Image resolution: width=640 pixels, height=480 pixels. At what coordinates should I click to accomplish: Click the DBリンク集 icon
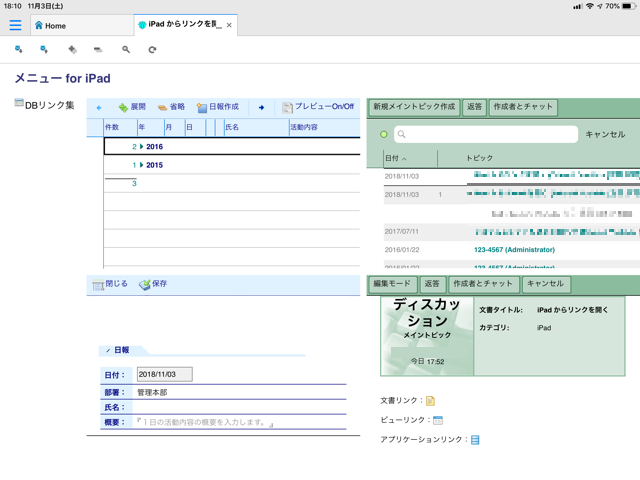pos(19,102)
